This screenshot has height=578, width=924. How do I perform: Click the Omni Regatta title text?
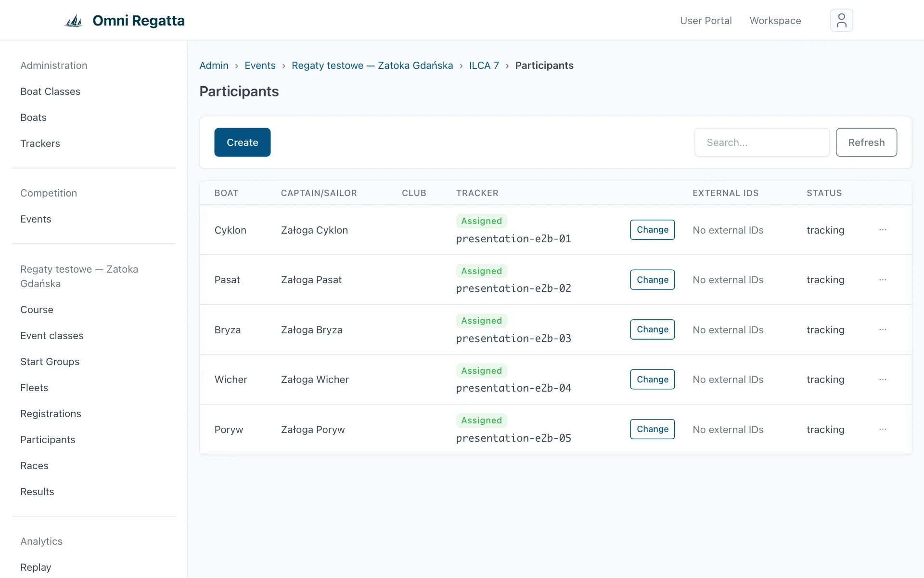pos(139,21)
